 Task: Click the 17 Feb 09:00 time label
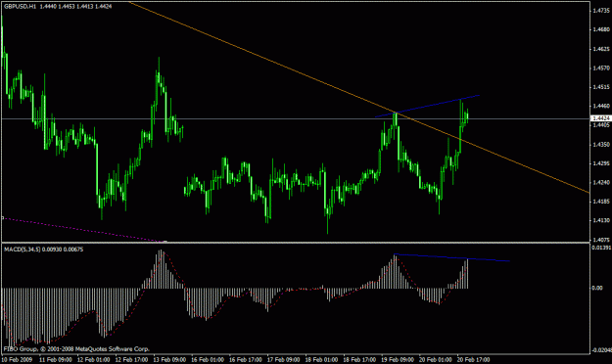(x=284, y=359)
